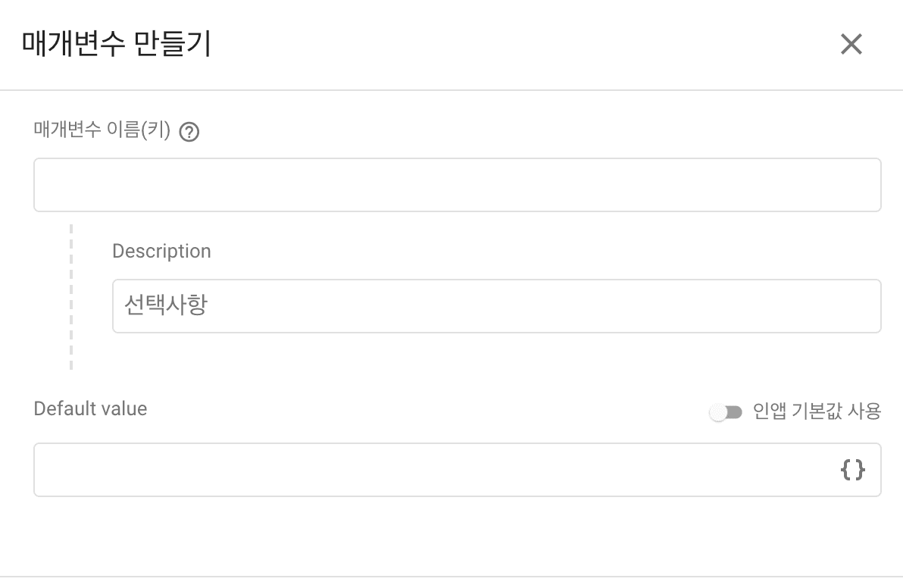Click the 매개변수 이름(키) label text

(x=102, y=130)
